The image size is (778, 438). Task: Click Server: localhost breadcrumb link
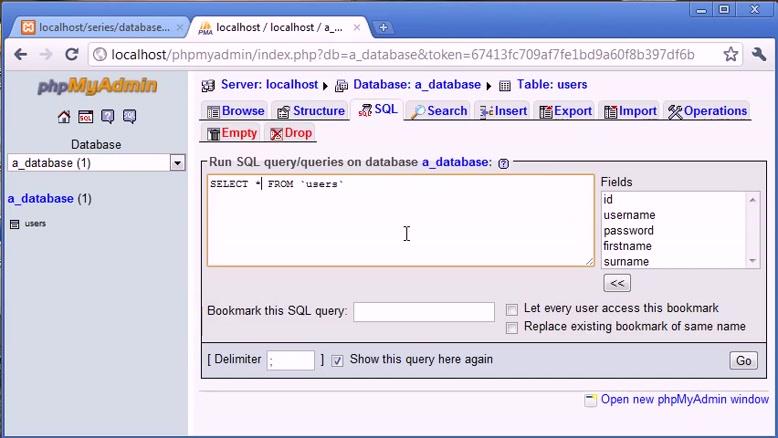[269, 85]
